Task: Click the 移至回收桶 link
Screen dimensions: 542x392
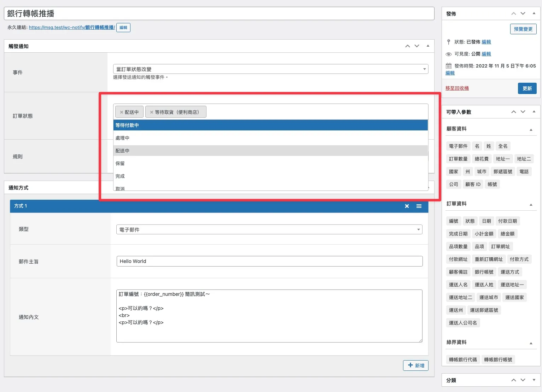Action: [457, 88]
